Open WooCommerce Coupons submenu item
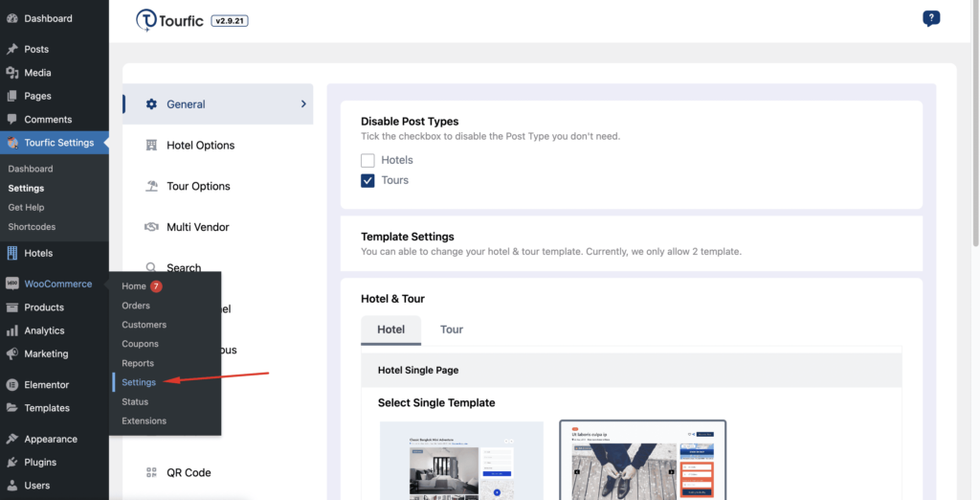 click(x=140, y=344)
